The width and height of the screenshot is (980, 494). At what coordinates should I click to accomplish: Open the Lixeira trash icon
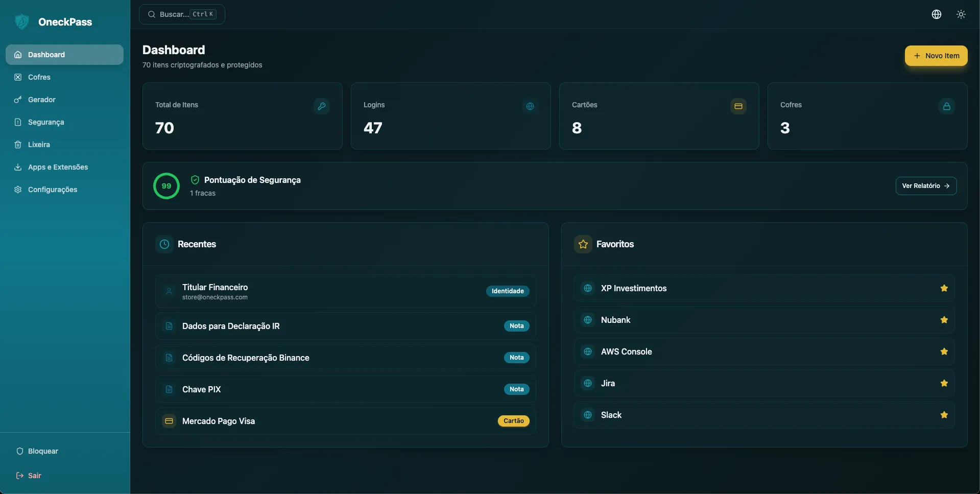(18, 144)
